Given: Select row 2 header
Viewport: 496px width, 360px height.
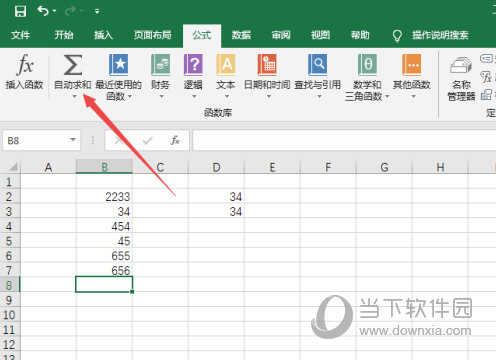Looking at the screenshot, I should 10,196.
